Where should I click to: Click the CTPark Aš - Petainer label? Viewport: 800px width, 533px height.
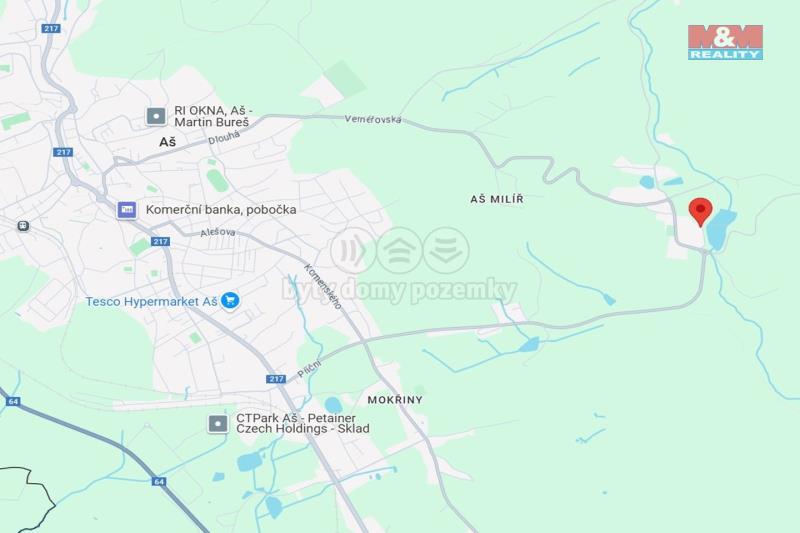pos(303,423)
